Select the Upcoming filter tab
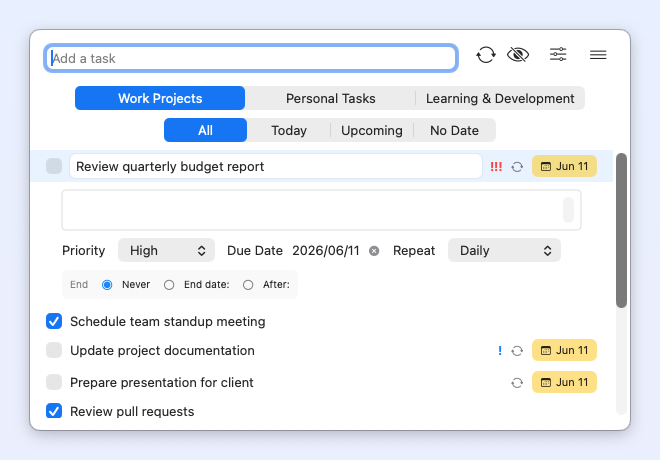The image size is (660, 460). coord(372,130)
